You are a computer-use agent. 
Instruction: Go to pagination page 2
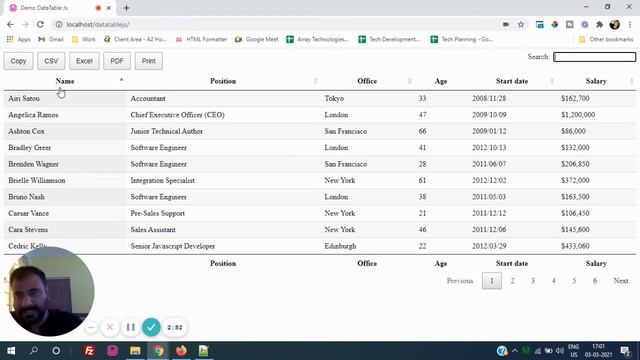click(512, 281)
